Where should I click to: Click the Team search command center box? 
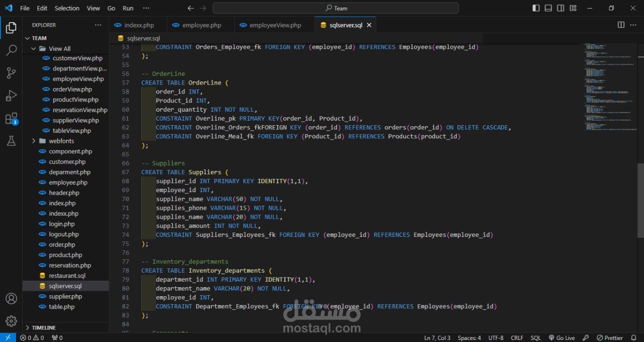point(336,8)
